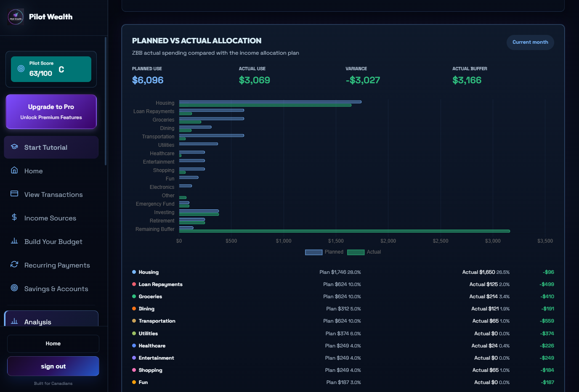Click Plan $187 3.0% value
This screenshot has height=392, width=579.
coord(343,382)
